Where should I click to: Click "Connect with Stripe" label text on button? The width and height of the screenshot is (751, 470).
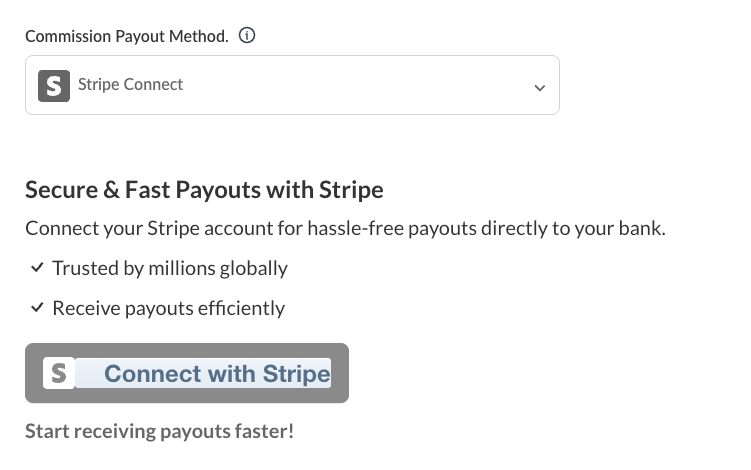click(x=217, y=374)
